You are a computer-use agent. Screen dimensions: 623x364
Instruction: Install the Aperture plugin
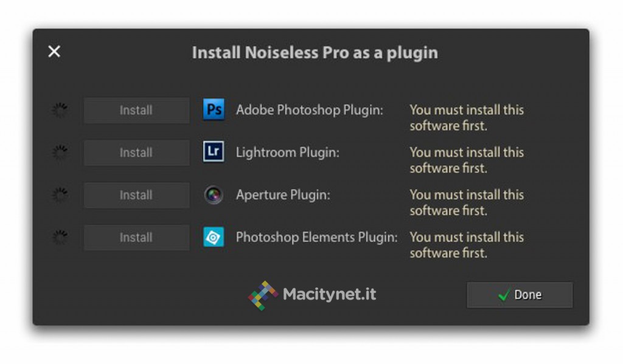pos(136,195)
